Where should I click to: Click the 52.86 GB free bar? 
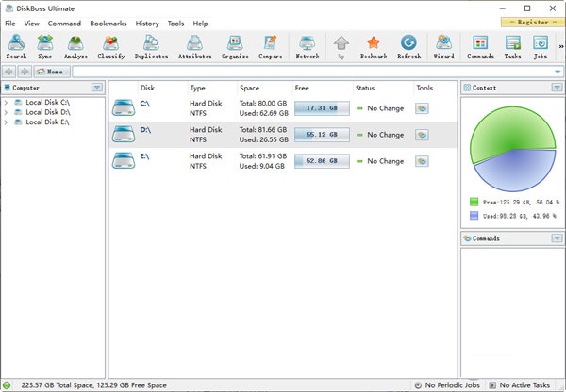(x=322, y=161)
